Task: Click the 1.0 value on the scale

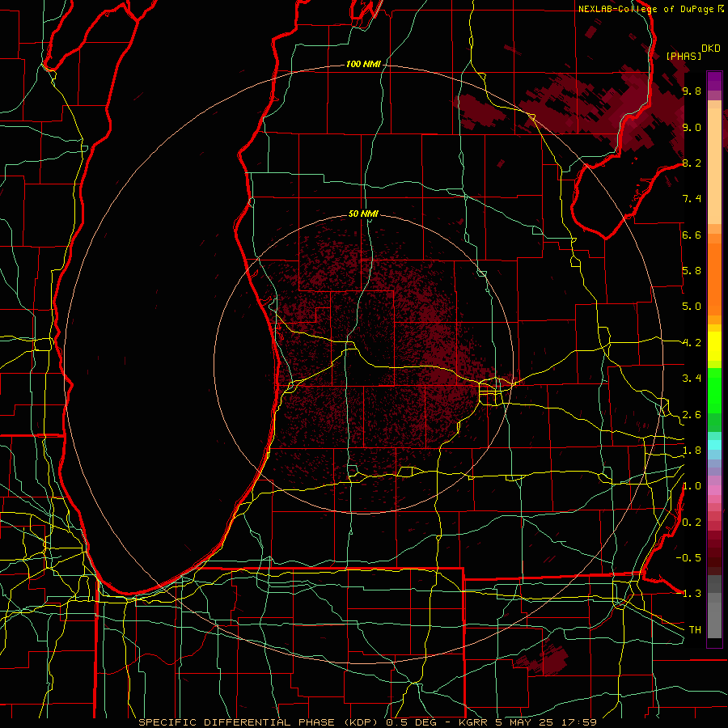Action: click(692, 486)
